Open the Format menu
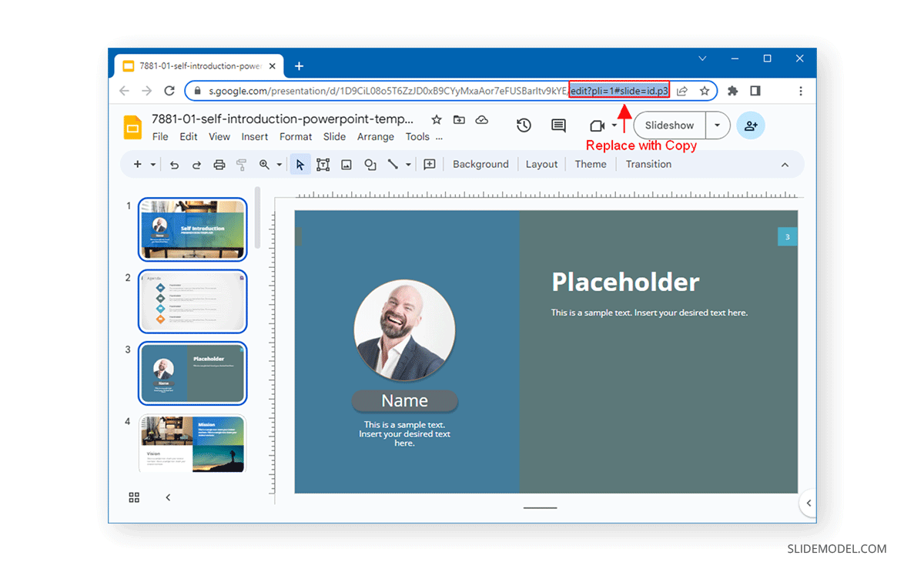The height and width of the screenshot is (572, 924). [x=296, y=136]
